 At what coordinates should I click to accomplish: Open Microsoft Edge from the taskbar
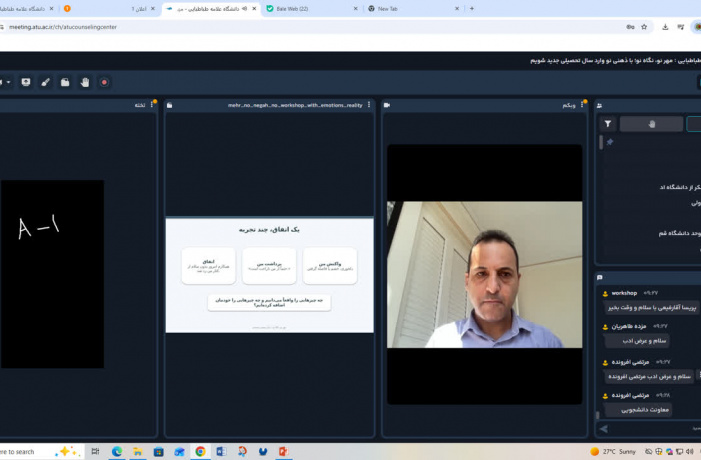117,452
